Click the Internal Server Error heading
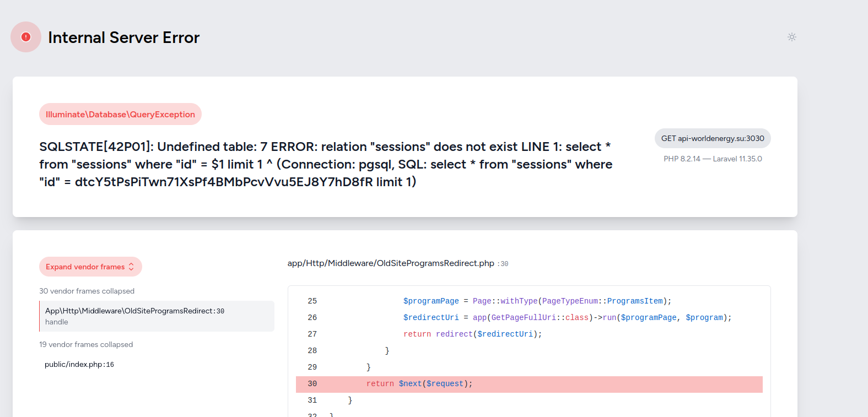Viewport: 868px width, 417px height. coord(124,37)
